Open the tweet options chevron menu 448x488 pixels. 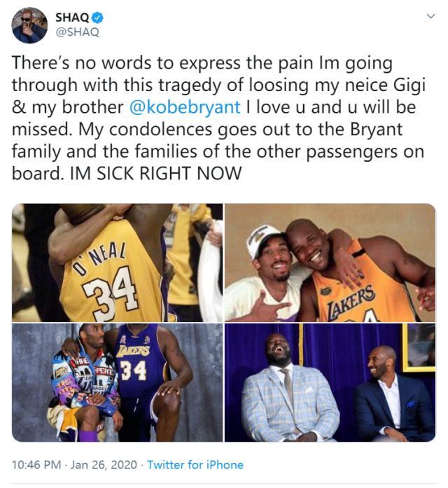[x=430, y=15]
